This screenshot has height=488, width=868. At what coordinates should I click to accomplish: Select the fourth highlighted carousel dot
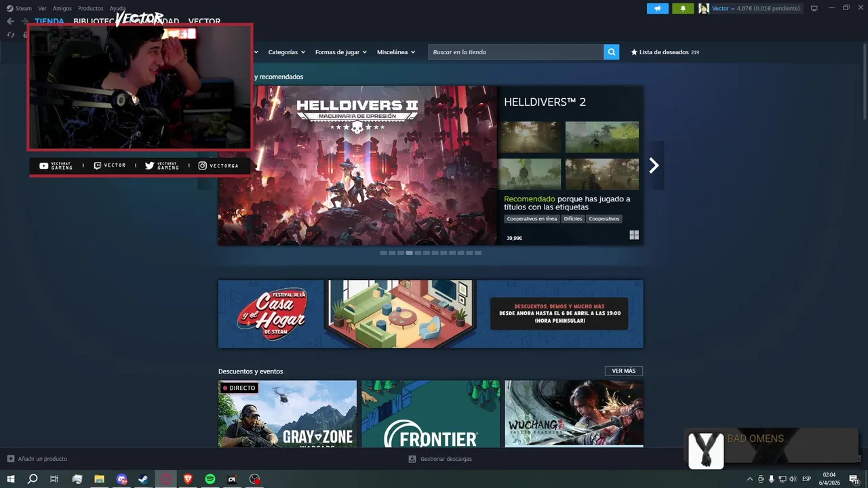(x=409, y=253)
